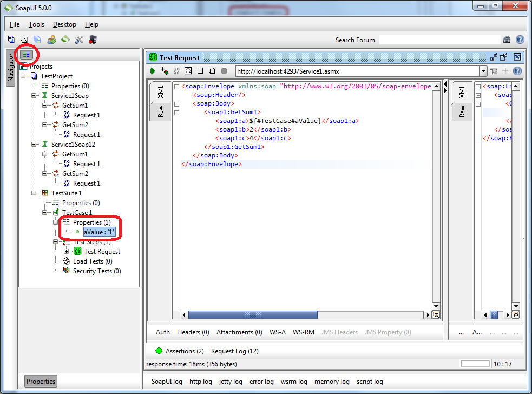
Task: Select the request editor Raw tab
Action: 161,111
